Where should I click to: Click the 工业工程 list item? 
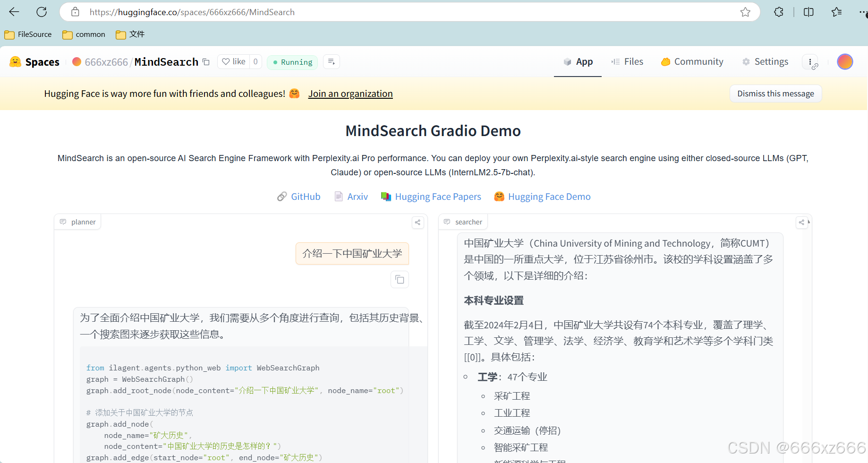(512, 413)
